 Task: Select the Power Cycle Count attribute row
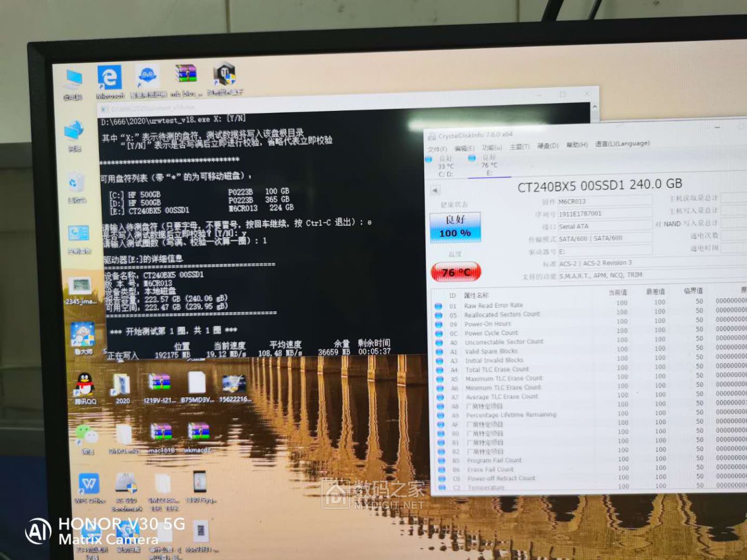click(590, 333)
